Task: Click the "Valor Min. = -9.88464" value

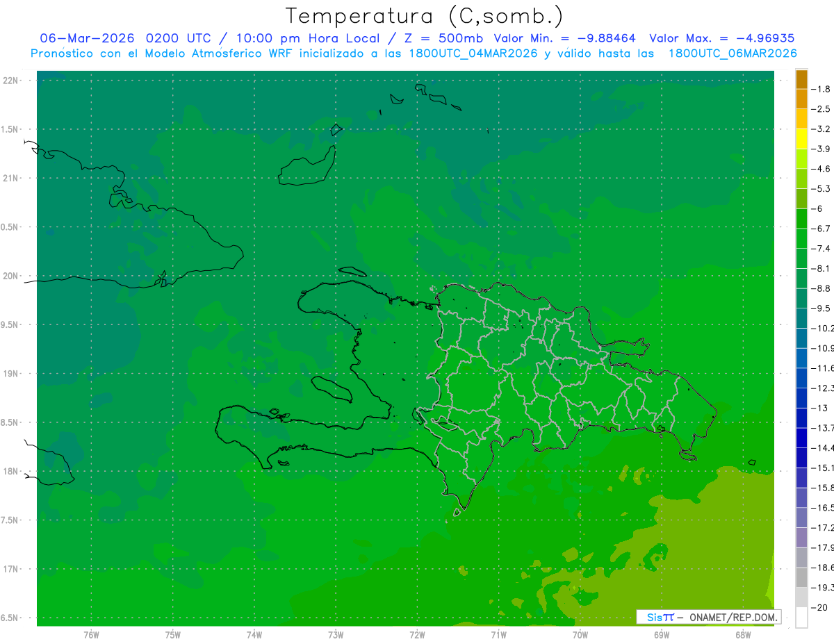Action: coord(564,38)
